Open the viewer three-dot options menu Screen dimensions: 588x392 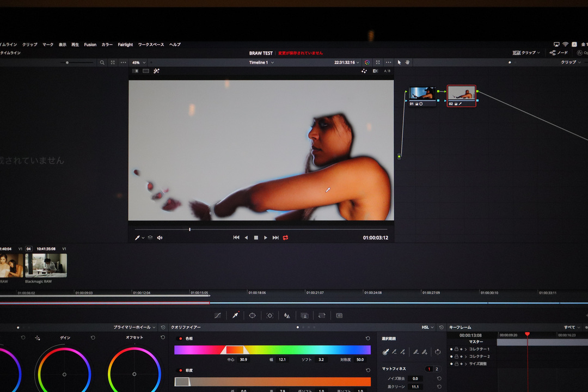389,62
